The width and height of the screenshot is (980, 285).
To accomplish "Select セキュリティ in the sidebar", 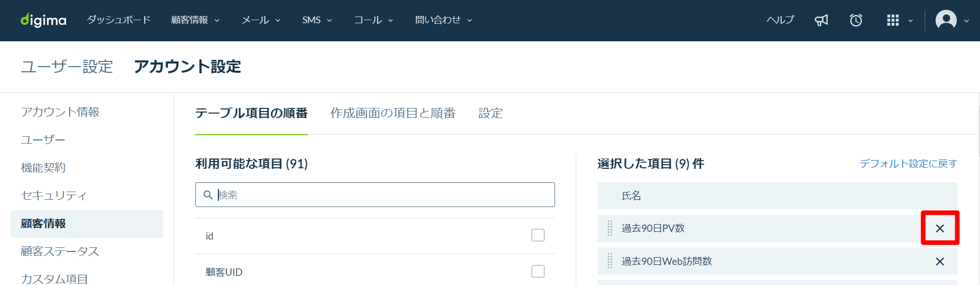I will click(x=54, y=196).
